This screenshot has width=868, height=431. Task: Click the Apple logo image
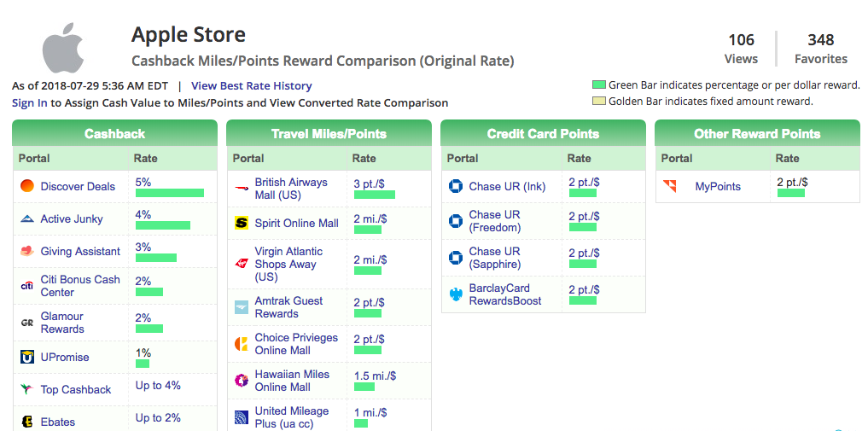[x=64, y=48]
